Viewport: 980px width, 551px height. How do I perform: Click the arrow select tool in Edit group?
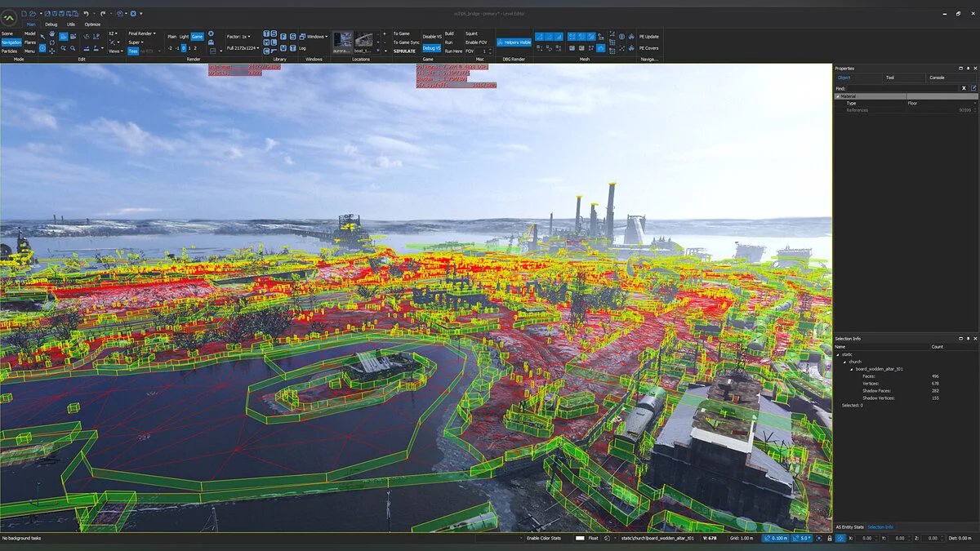point(42,36)
